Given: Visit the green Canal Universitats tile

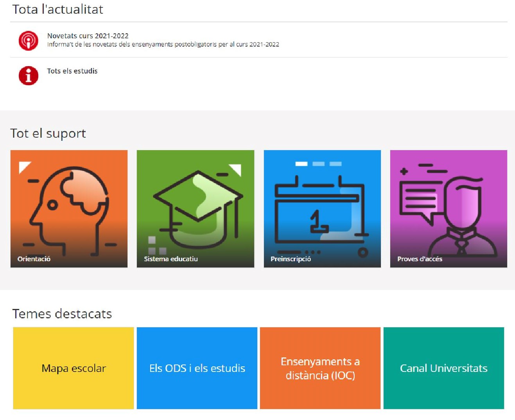Looking at the screenshot, I should click(443, 368).
